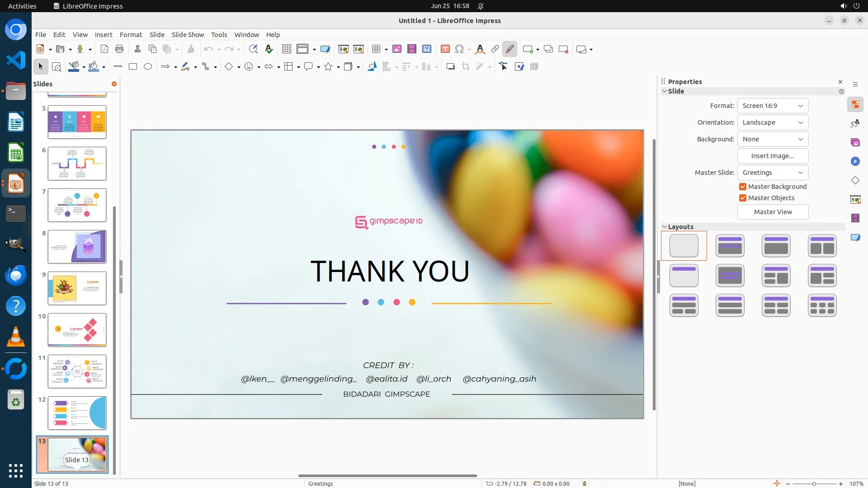Viewport: 868px width, 488px height.
Task: Click the Insert Special Character icon
Action: tap(459, 49)
